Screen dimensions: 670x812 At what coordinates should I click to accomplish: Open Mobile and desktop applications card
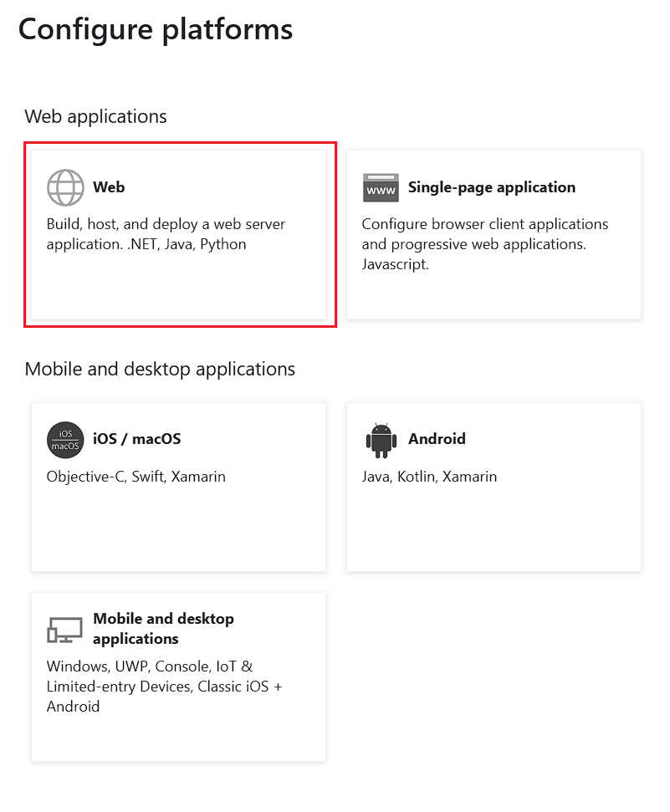[179, 677]
